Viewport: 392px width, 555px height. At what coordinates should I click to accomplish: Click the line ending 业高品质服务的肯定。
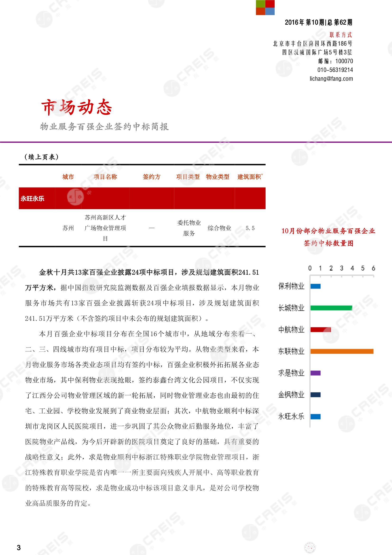pyautogui.click(x=58, y=503)
